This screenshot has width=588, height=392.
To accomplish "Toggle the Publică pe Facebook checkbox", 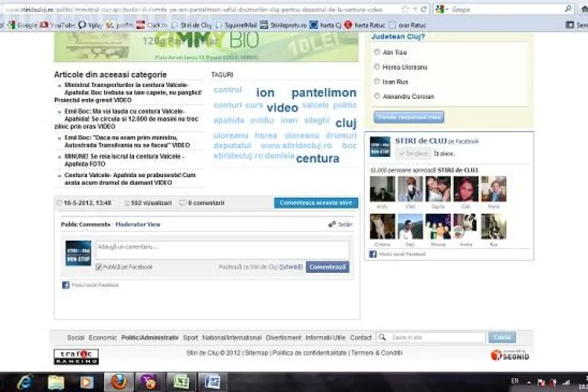I will point(99,267).
